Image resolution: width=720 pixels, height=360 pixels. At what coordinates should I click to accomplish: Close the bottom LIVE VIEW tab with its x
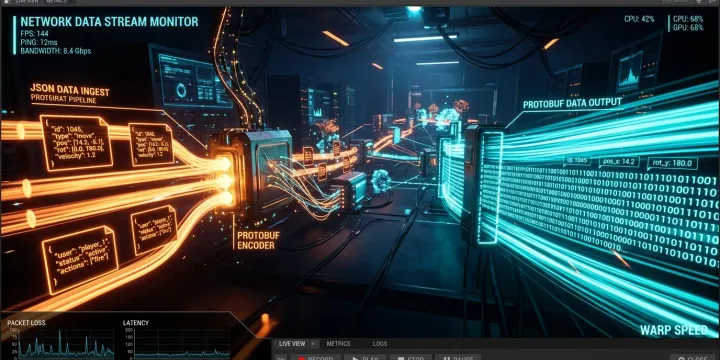coord(313,343)
